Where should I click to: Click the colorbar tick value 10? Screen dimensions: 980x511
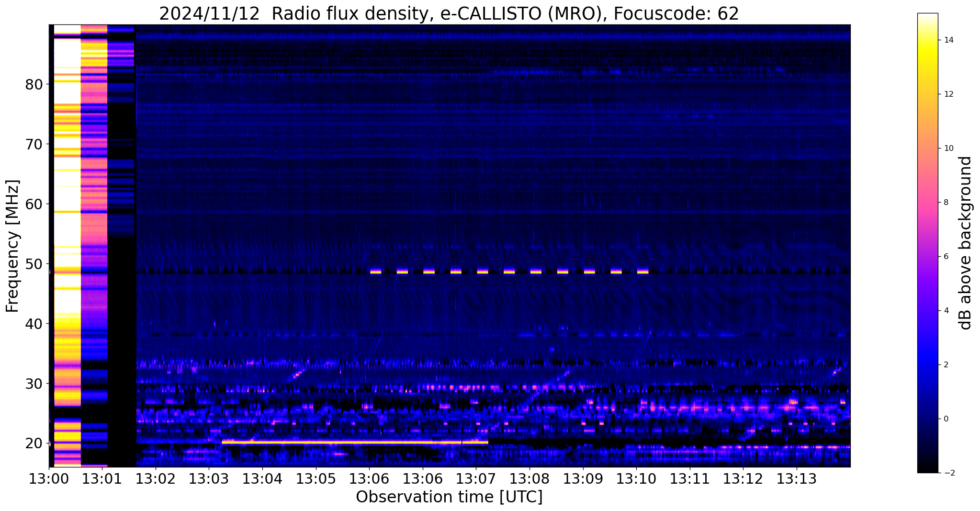point(948,148)
